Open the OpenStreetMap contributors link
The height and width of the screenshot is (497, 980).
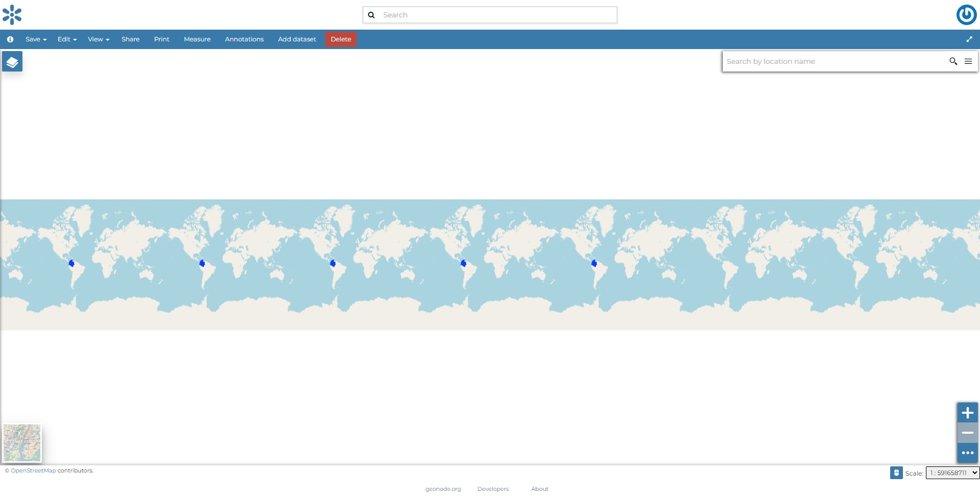click(x=33, y=470)
